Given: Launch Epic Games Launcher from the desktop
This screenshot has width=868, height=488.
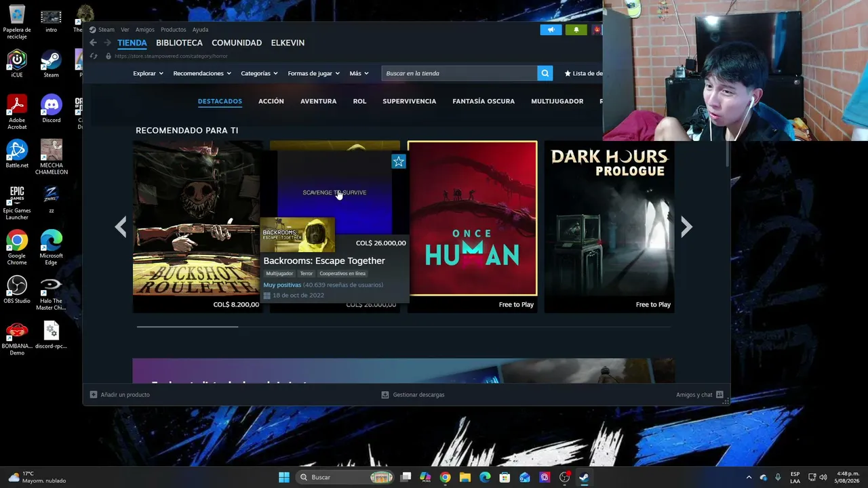Looking at the screenshot, I should (17, 203).
